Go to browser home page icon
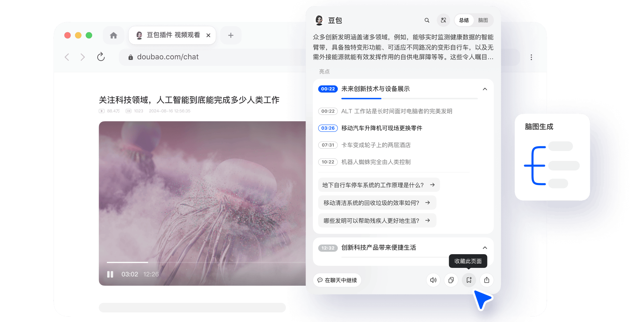644x322 pixels. coord(113,35)
